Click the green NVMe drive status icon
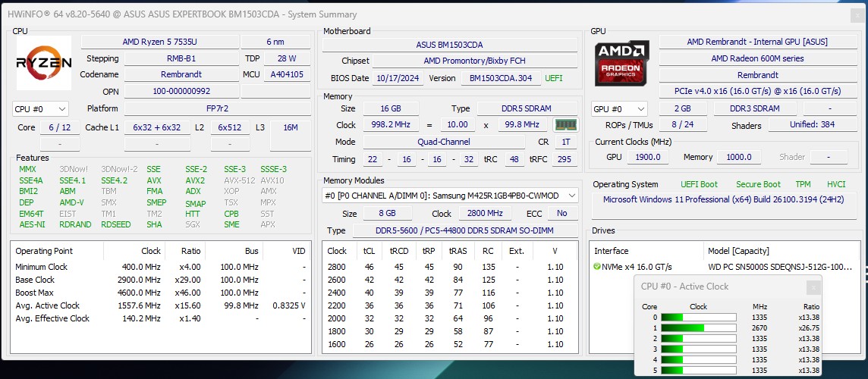Viewport: 868px width, 379px height. (596, 267)
